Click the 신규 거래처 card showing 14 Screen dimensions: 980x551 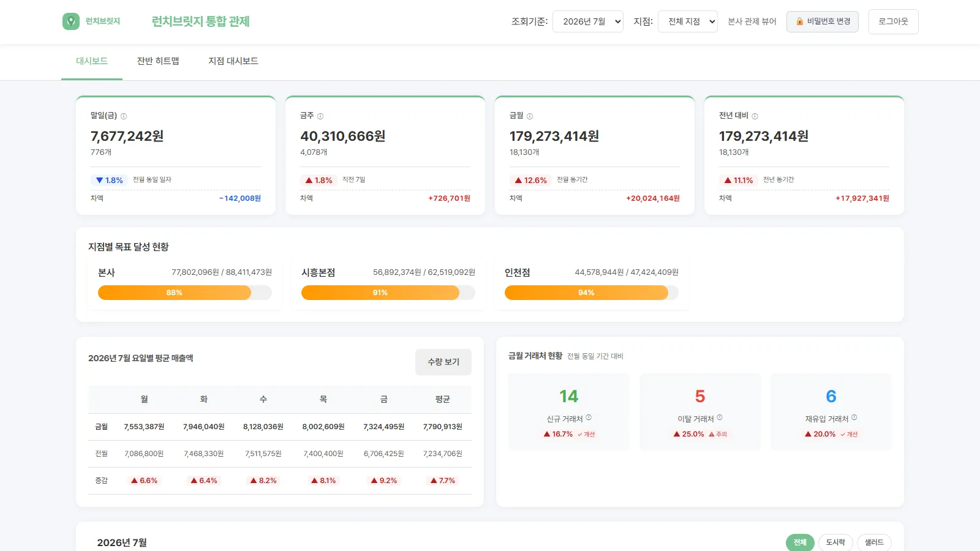pyautogui.click(x=568, y=412)
